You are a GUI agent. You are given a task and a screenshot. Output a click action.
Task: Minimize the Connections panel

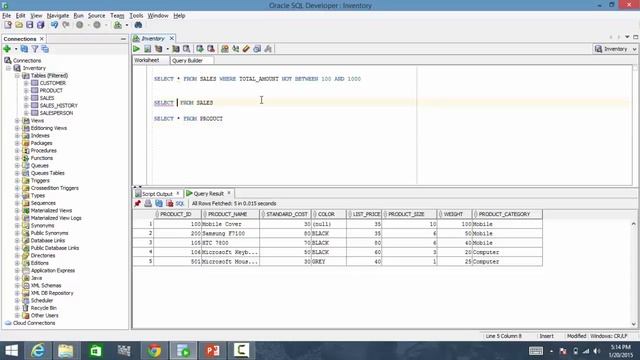click(123, 39)
